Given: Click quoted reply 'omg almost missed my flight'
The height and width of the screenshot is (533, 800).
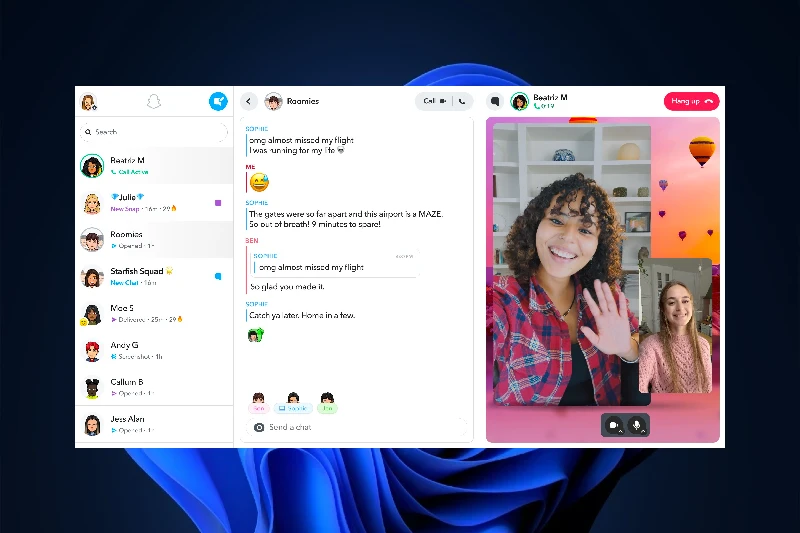Looking at the screenshot, I should [x=334, y=263].
